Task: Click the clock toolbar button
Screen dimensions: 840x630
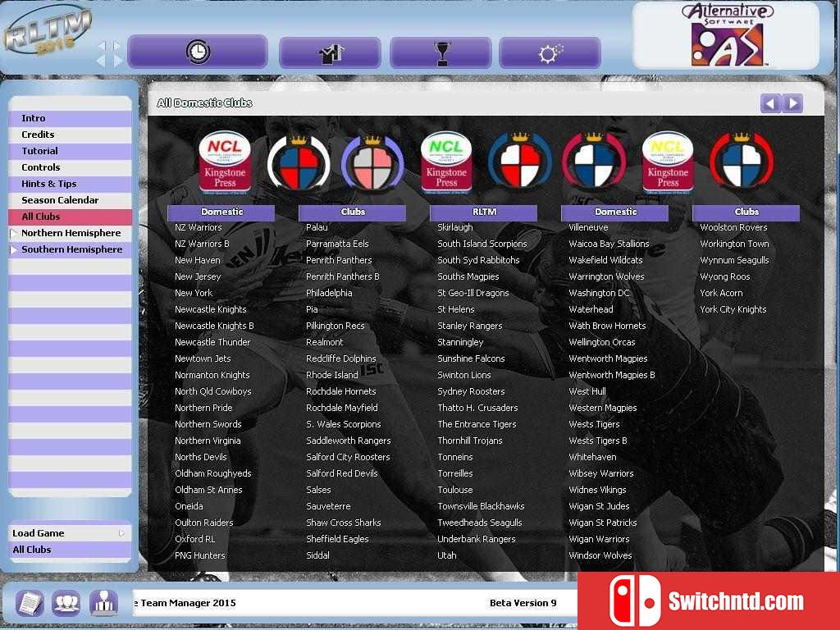Action: 197,52
